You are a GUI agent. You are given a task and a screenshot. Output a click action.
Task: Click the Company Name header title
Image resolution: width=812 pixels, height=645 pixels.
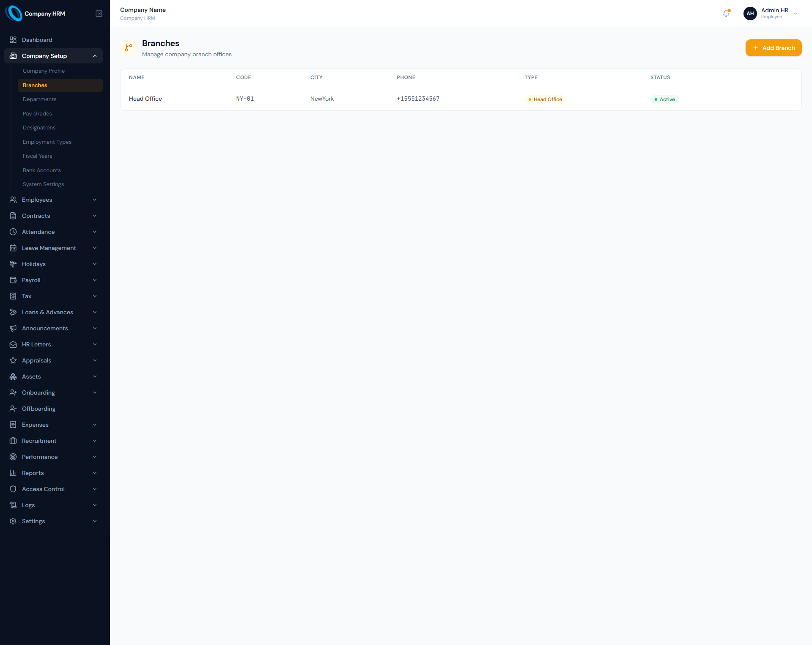pos(143,10)
